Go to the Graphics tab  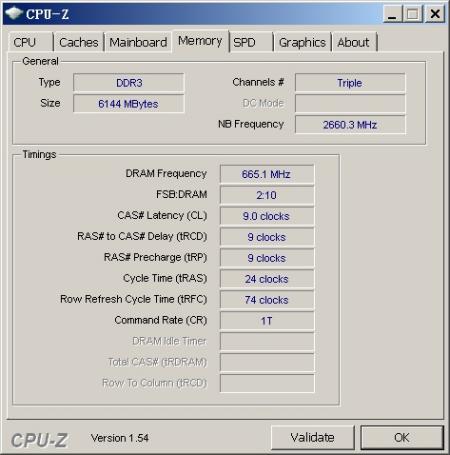pos(302,42)
